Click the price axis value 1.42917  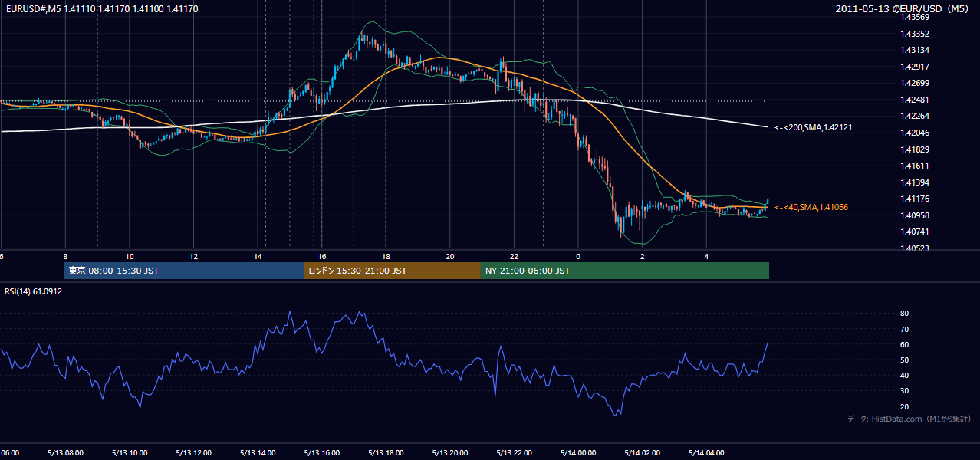tap(915, 67)
